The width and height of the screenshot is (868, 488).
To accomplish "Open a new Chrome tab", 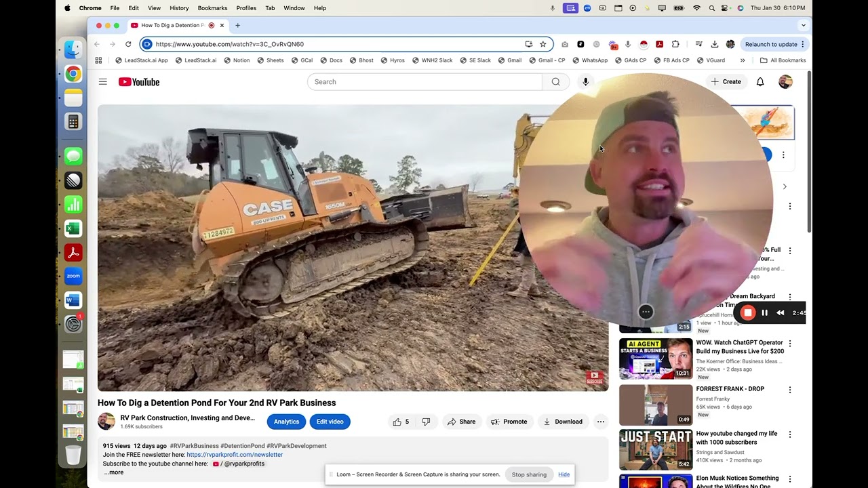I will [237, 25].
